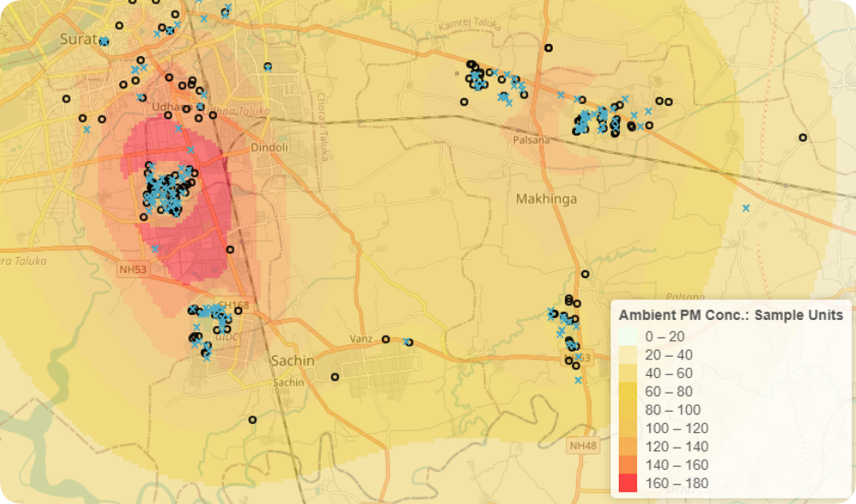Click the legend title 'Ambient PM Conc.: Sample Units'
The width and height of the screenshot is (856, 504).
click(x=731, y=315)
